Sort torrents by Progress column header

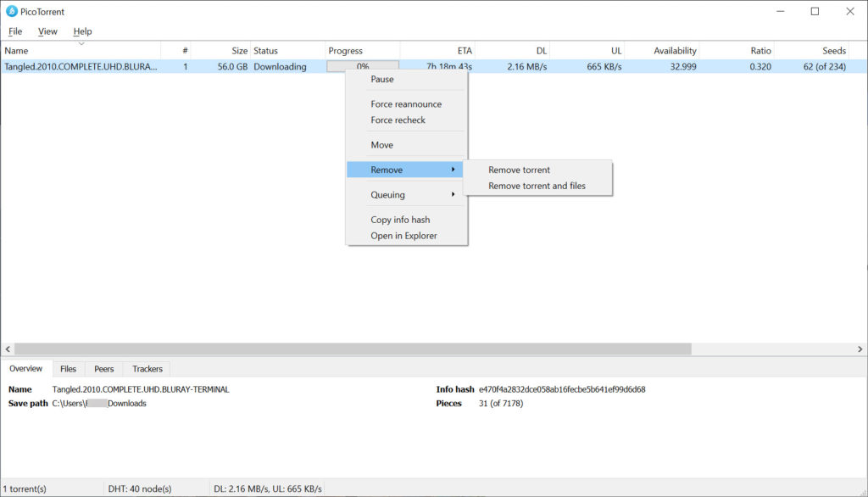point(362,50)
